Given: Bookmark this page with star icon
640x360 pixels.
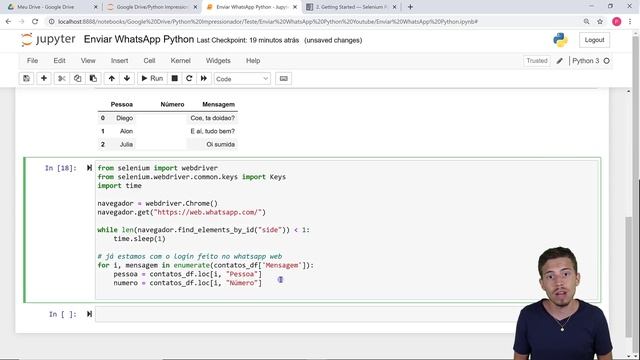Looking at the screenshot, I should point(600,22).
